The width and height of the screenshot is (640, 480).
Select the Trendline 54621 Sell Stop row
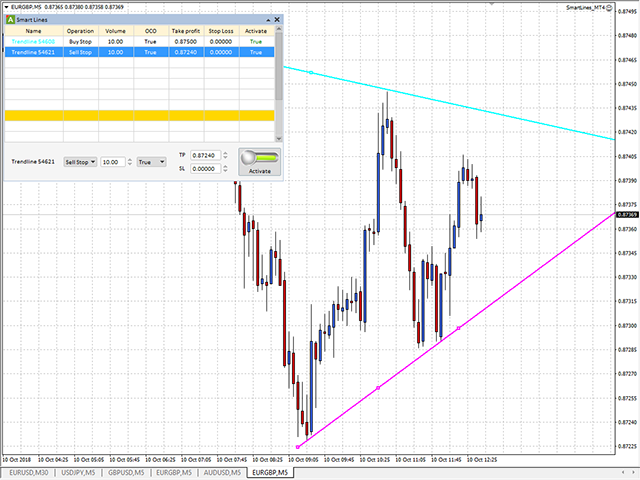[139, 52]
